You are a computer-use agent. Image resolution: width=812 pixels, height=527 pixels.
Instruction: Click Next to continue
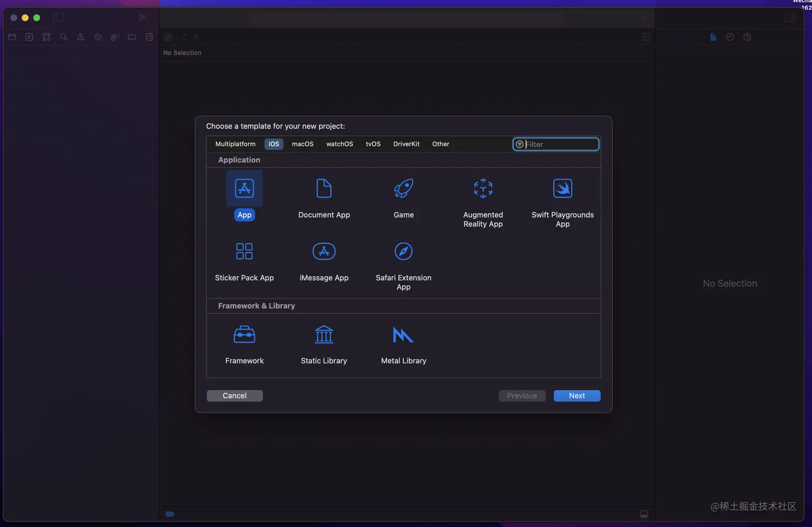coord(577,396)
